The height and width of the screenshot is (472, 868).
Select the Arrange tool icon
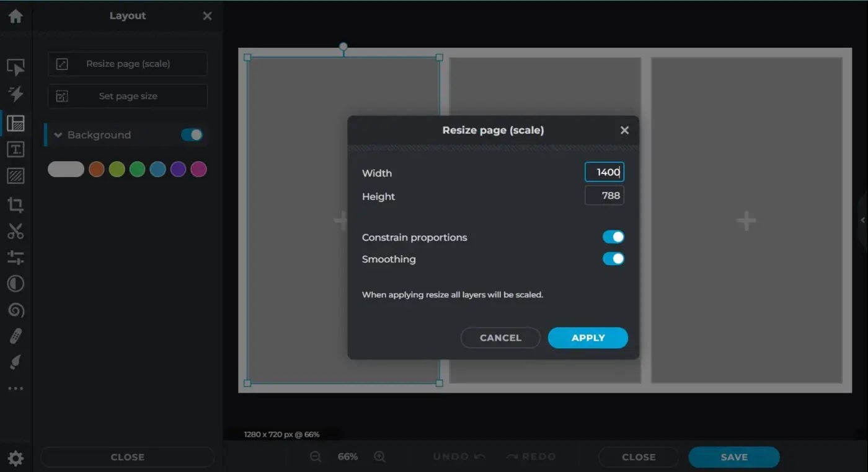(15, 68)
